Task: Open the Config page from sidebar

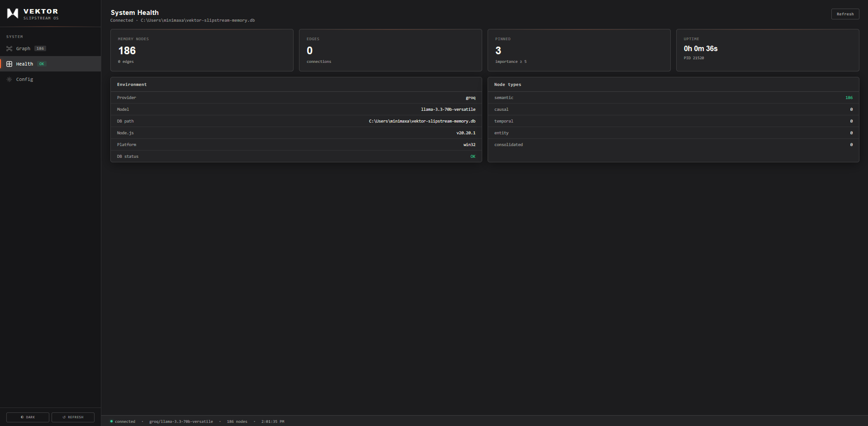Action: point(24,79)
